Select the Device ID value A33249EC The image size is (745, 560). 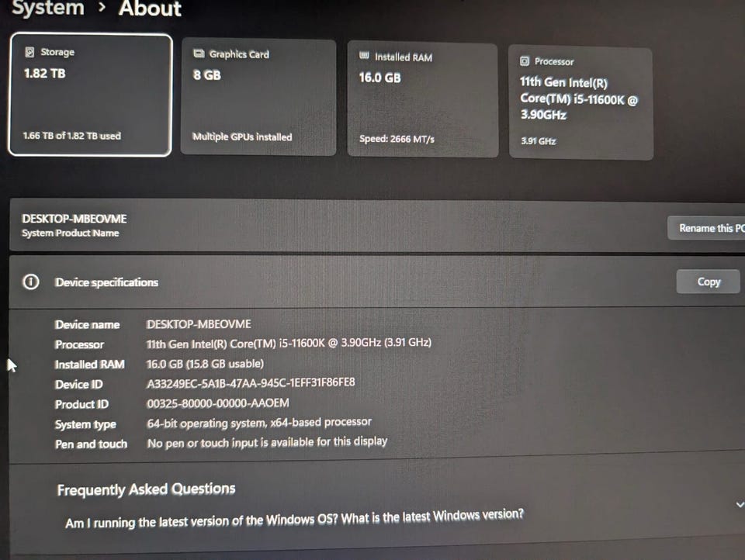pos(251,383)
